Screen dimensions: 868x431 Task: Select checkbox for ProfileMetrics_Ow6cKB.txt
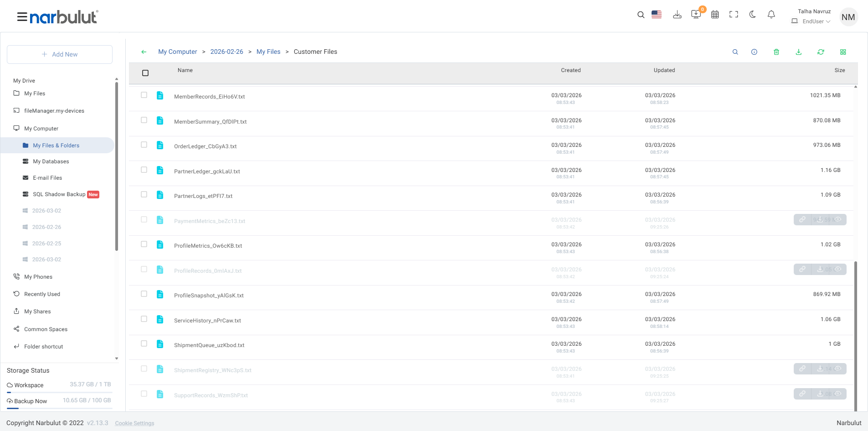[x=144, y=244]
